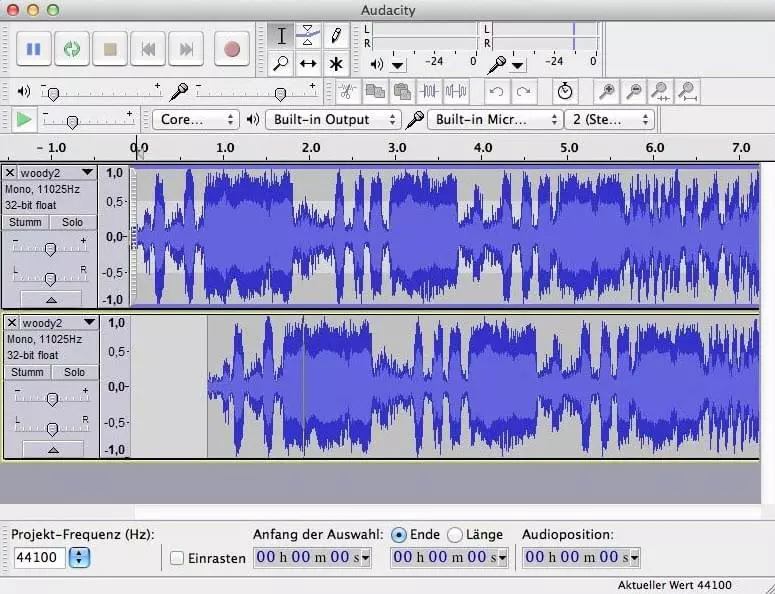Viewport: 775px width, 594px height.
Task: Click first track pan slider
Action: tap(50, 279)
